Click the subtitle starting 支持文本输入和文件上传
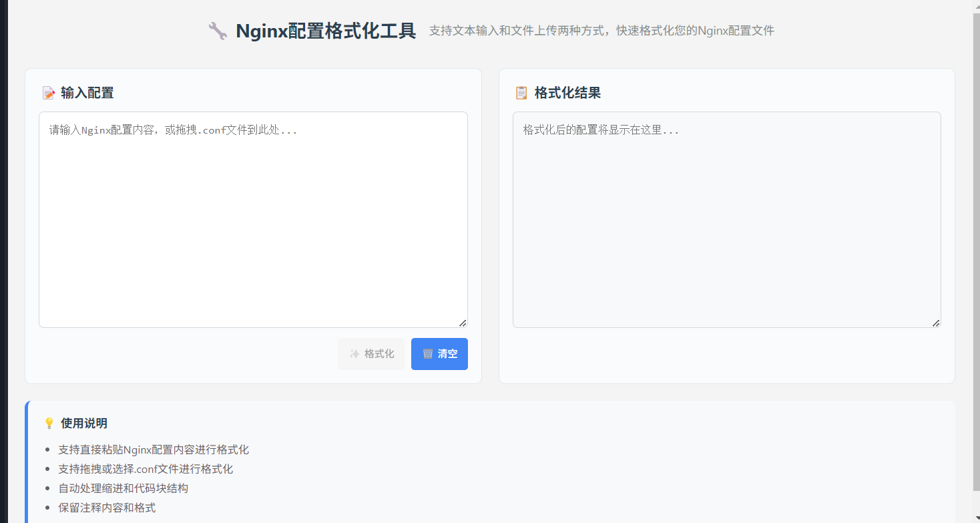The image size is (980, 523). 601,31
